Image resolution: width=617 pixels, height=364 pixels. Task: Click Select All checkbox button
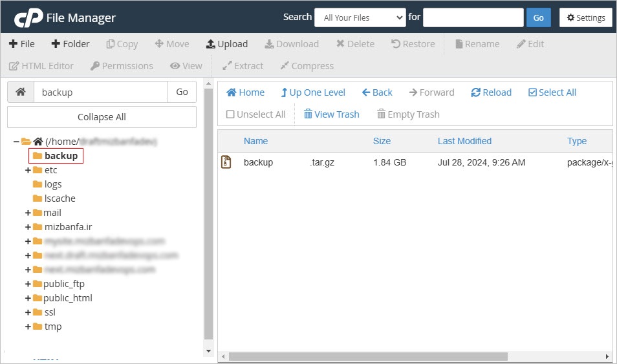(552, 92)
